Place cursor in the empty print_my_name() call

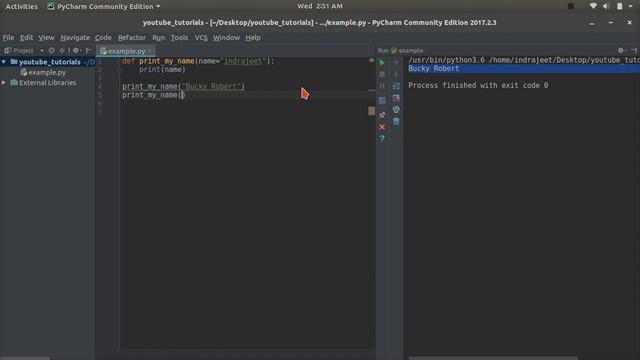tap(182, 95)
